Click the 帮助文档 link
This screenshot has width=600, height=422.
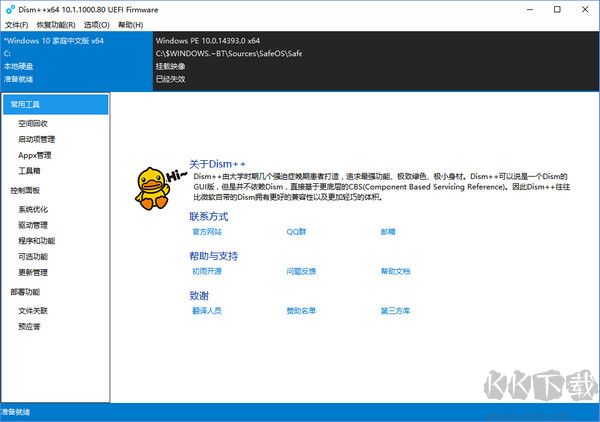(x=395, y=271)
